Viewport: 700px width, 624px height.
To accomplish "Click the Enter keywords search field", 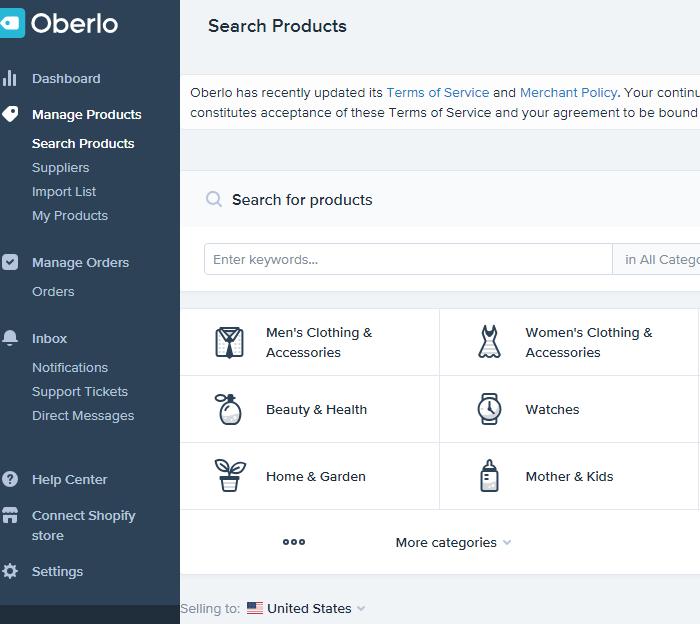I will 408,259.
